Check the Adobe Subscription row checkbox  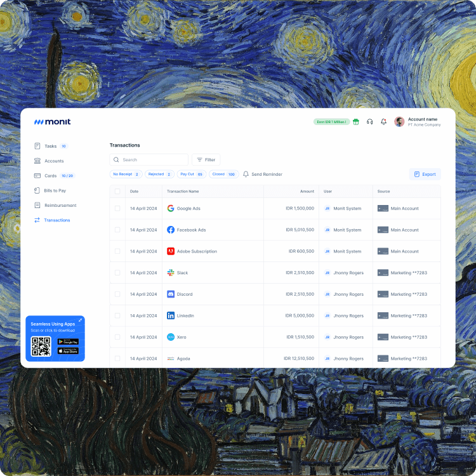(117, 251)
